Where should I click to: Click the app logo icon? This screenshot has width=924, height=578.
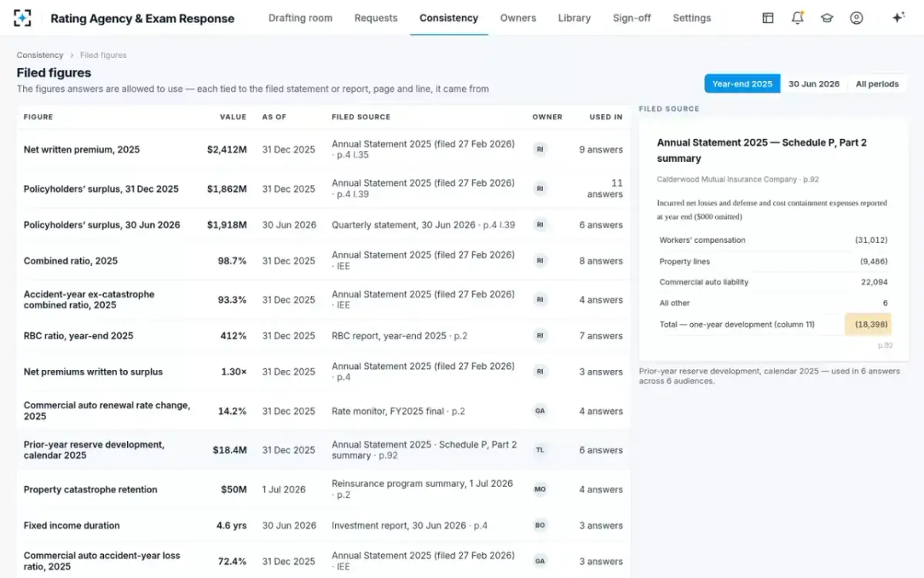pyautogui.click(x=23, y=18)
